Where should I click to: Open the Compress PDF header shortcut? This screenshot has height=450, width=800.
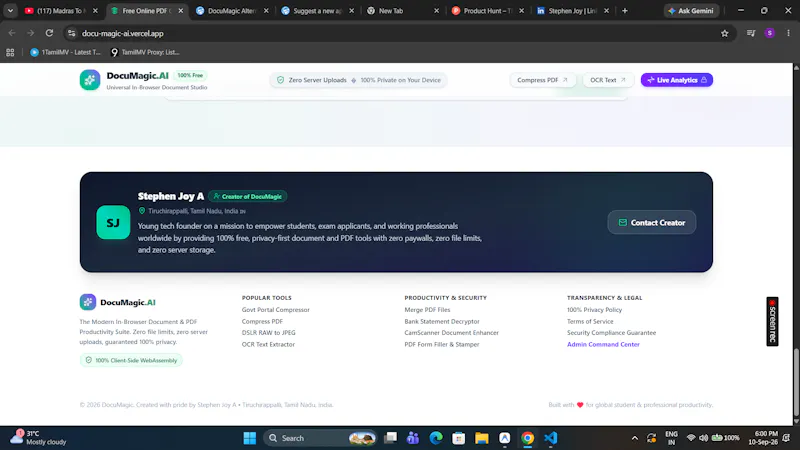coord(542,80)
